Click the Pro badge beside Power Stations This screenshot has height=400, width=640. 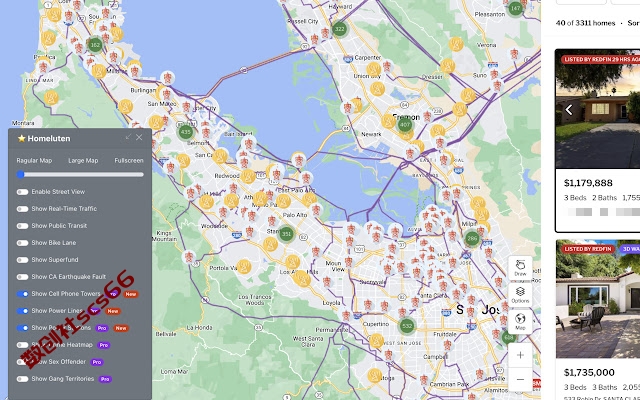(x=102, y=328)
